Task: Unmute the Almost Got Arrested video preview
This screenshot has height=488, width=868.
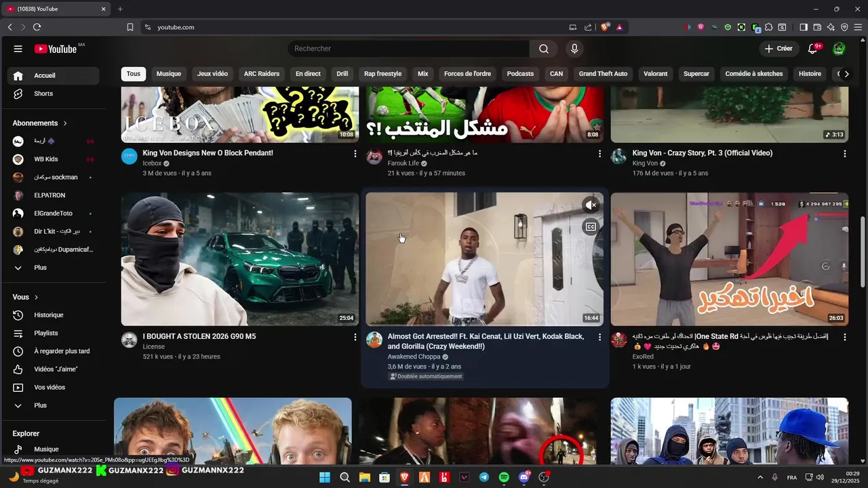Action: coord(591,205)
